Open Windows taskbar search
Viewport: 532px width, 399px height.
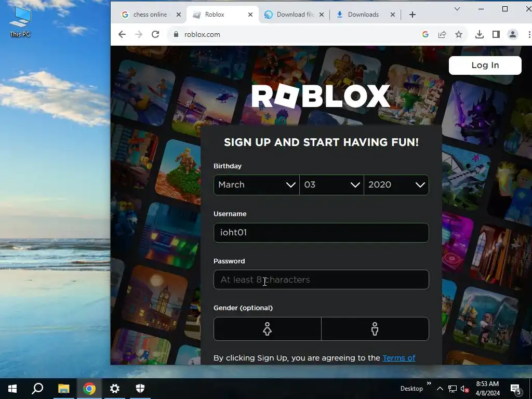37,389
